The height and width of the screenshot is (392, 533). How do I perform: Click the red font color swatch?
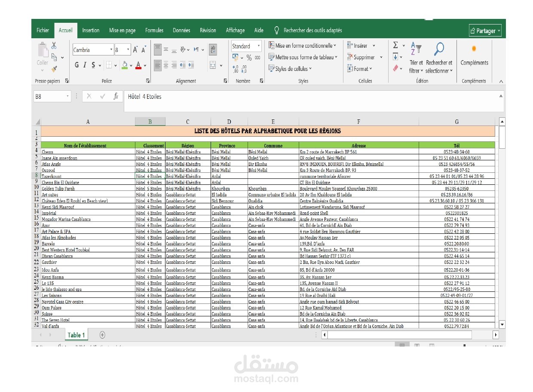click(x=138, y=65)
